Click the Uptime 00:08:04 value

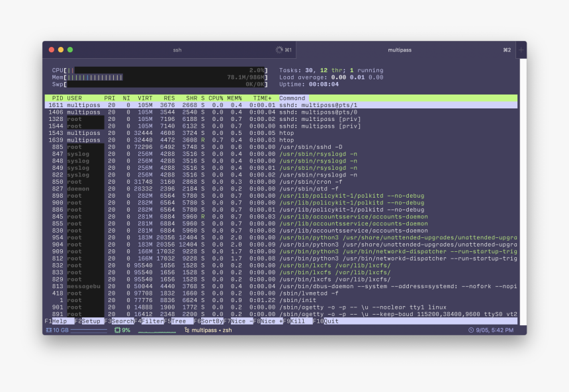[324, 84]
